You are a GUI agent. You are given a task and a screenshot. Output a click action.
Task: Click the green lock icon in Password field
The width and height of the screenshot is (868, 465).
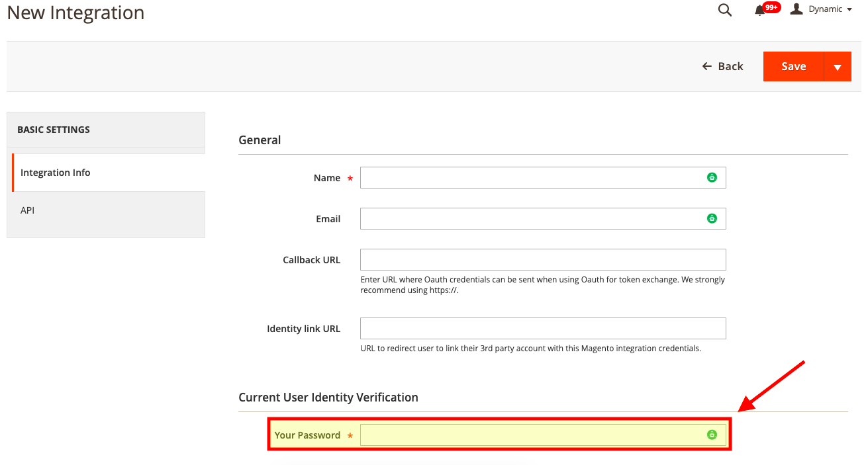tap(712, 435)
